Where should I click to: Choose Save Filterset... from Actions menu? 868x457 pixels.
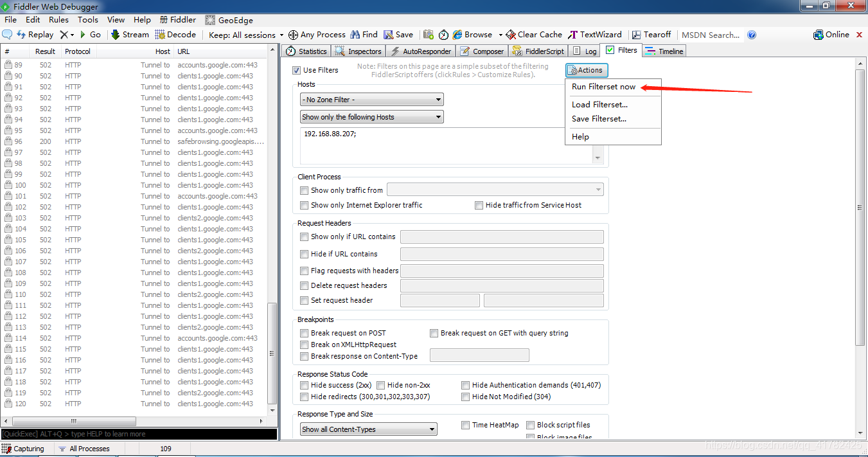[x=599, y=119]
